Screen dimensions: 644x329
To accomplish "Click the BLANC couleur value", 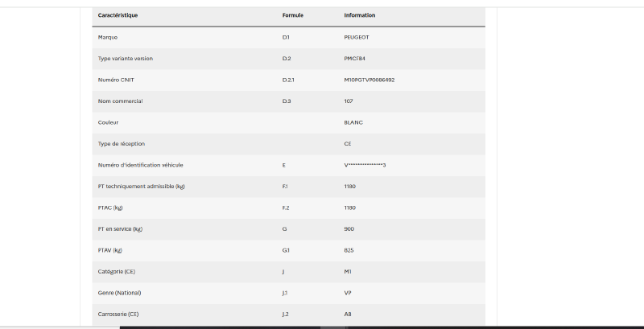I will (x=353, y=122).
